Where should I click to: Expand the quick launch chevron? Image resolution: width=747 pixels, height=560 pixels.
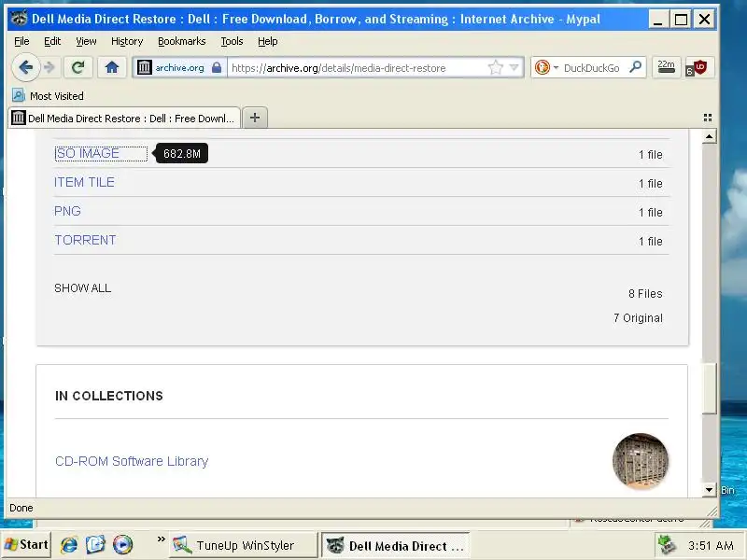pos(161,539)
